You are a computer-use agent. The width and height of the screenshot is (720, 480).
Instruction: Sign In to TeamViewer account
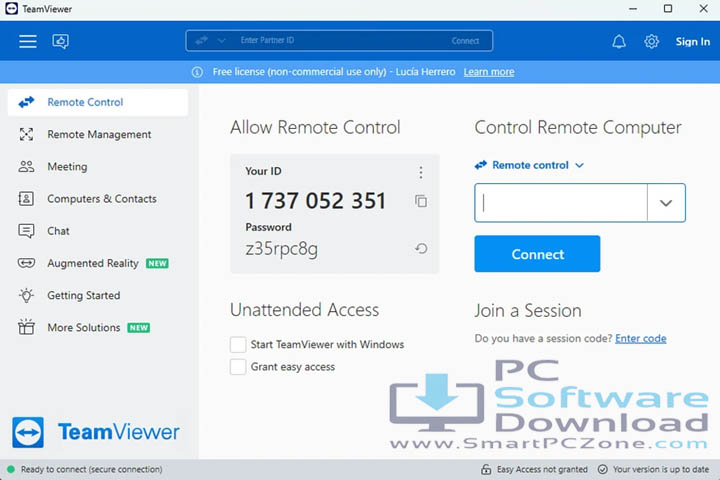(692, 41)
